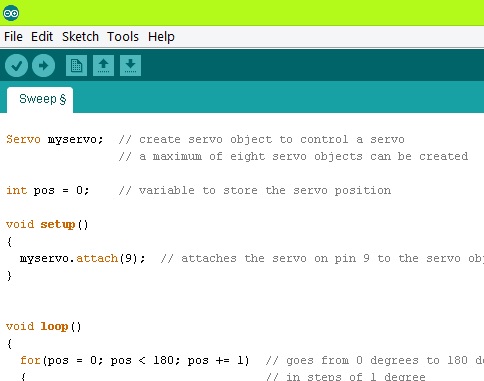Image resolution: width=484 pixels, height=381 pixels.
Task: Click the 'Servo myservo;' declaration line
Action: pyautogui.click(x=55, y=139)
